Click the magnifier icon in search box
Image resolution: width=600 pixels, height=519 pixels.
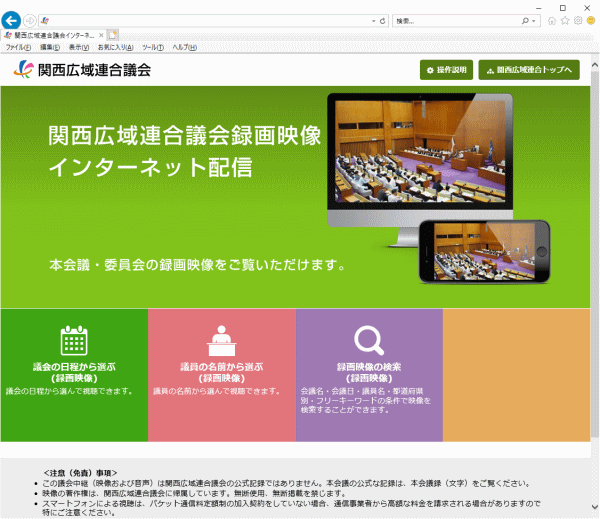(x=525, y=21)
